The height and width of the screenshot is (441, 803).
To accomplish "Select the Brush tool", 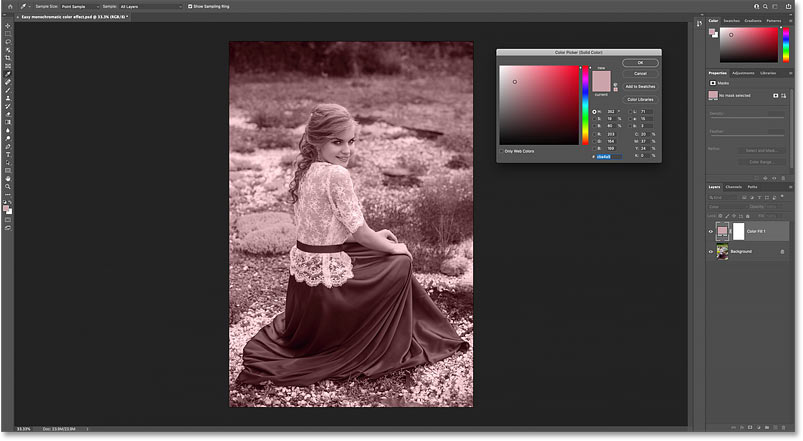I will click(8, 90).
